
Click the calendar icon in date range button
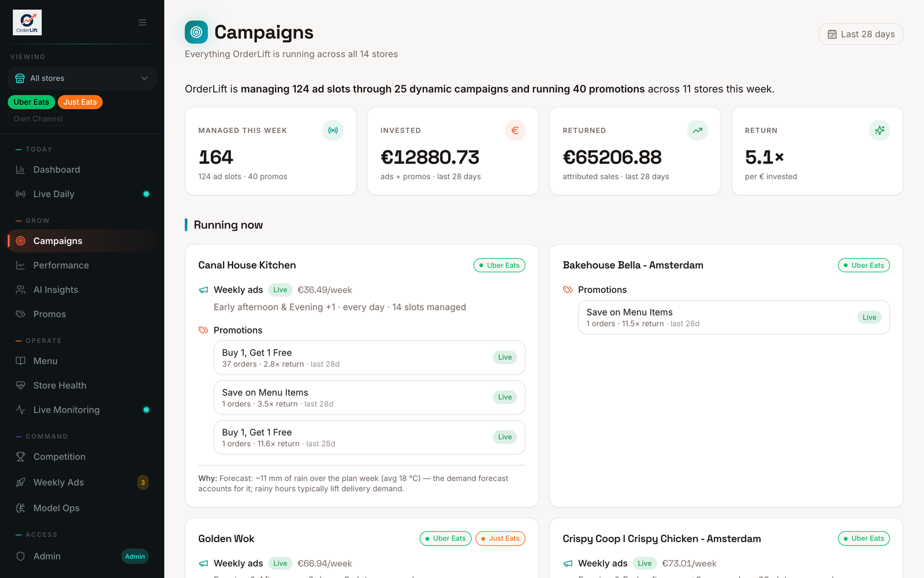832,34
